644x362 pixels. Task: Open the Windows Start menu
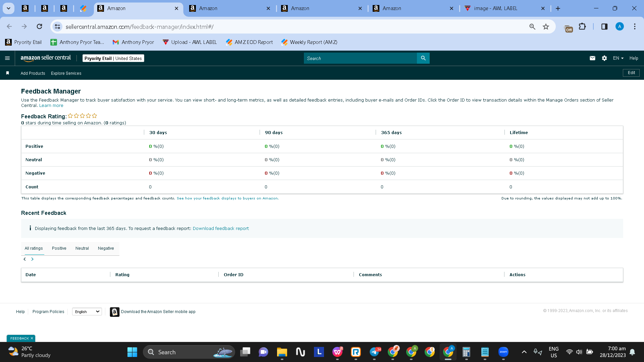pyautogui.click(x=132, y=352)
